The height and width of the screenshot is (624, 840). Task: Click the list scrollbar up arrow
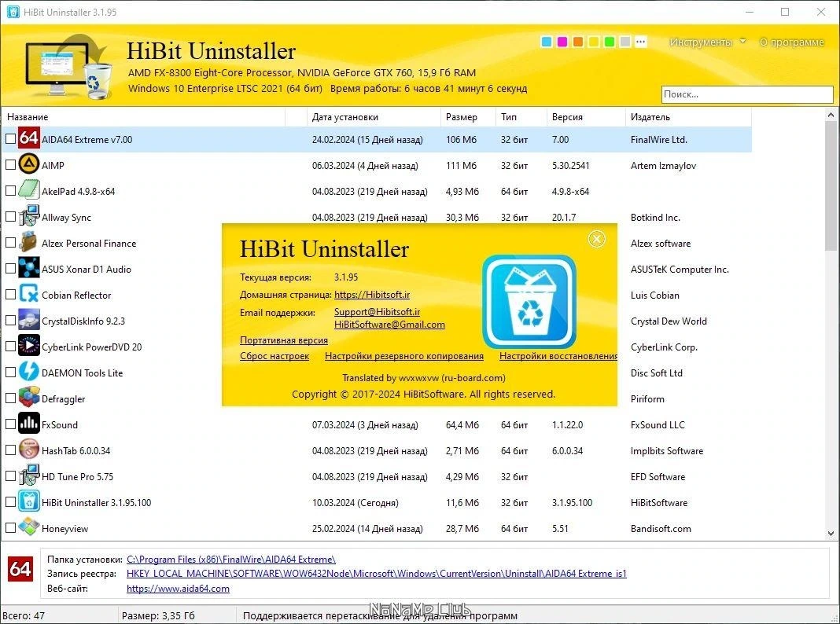(831, 115)
